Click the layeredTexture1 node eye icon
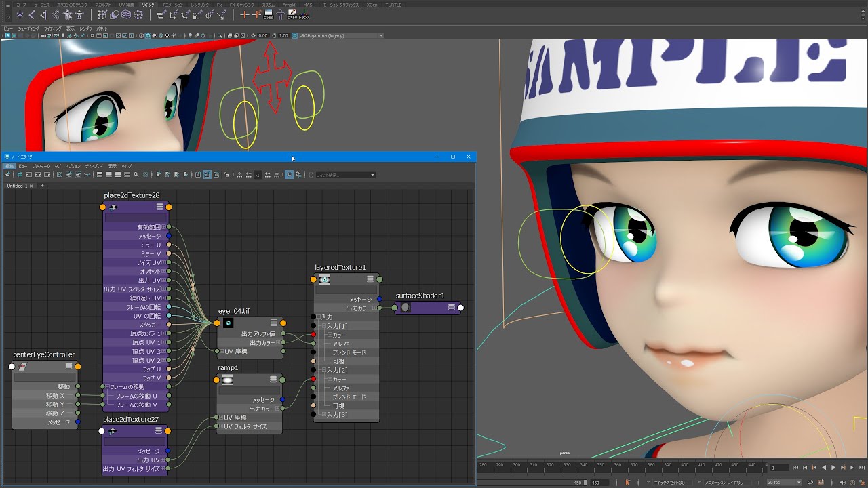This screenshot has height=488, width=868. click(325, 279)
